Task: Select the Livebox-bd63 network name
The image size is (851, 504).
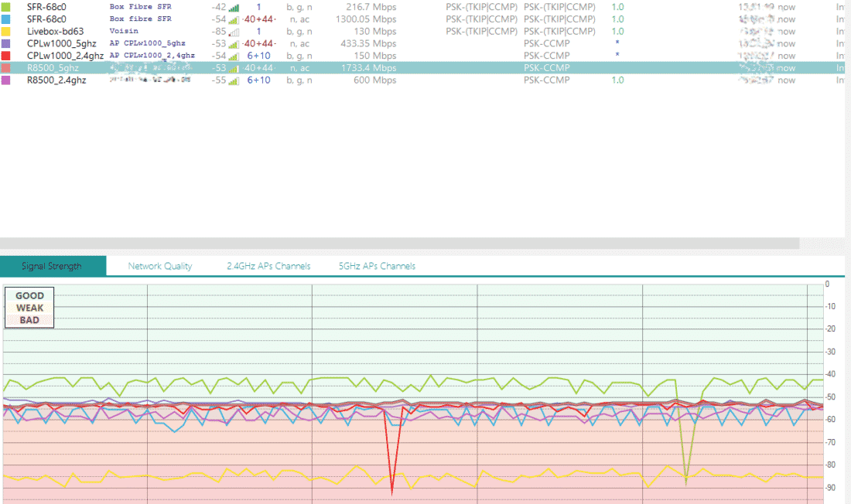Action: (56, 32)
